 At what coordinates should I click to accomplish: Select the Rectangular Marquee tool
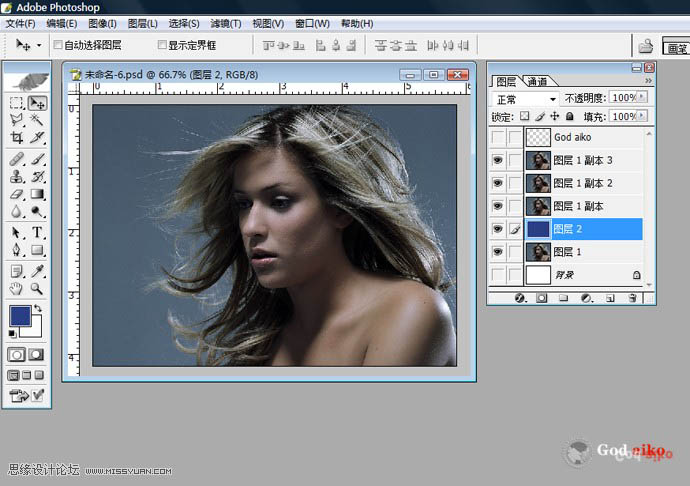(x=16, y=103)
